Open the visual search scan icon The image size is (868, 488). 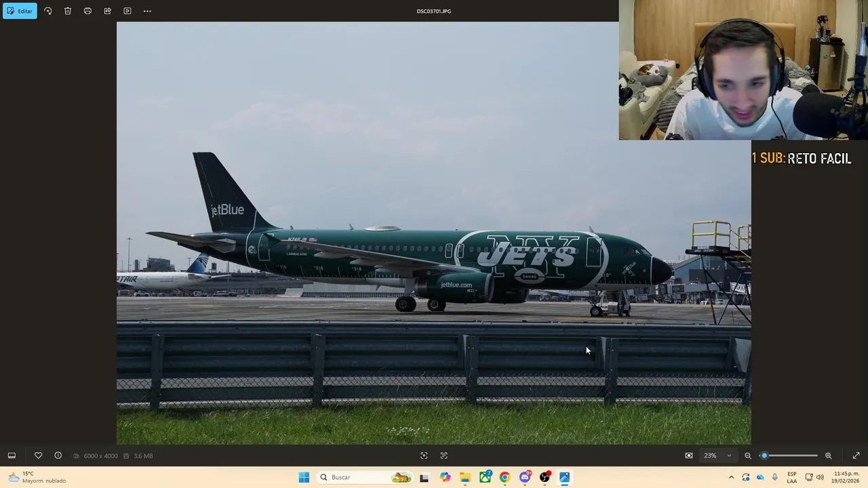424,455
